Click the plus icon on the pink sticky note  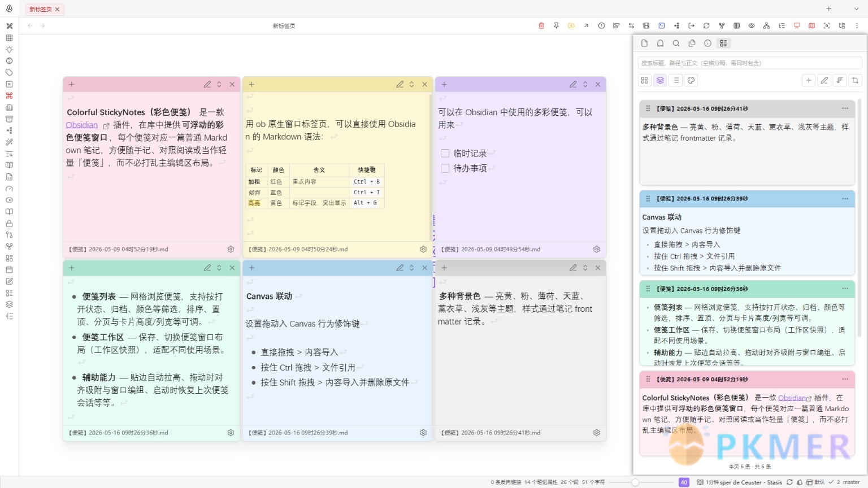(72, 84)
